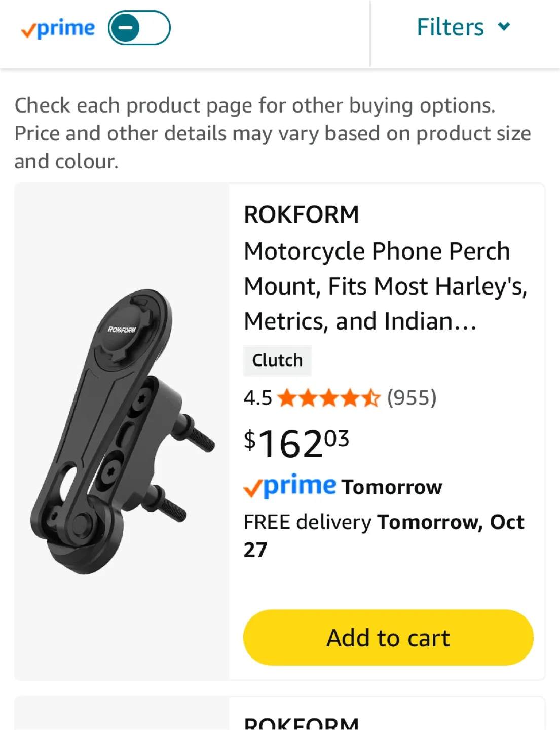This screenshot has height=730, width=560.
Task: Click the bold Tomorrow text beside the Prime badge
Action: [x=392, y=487]
